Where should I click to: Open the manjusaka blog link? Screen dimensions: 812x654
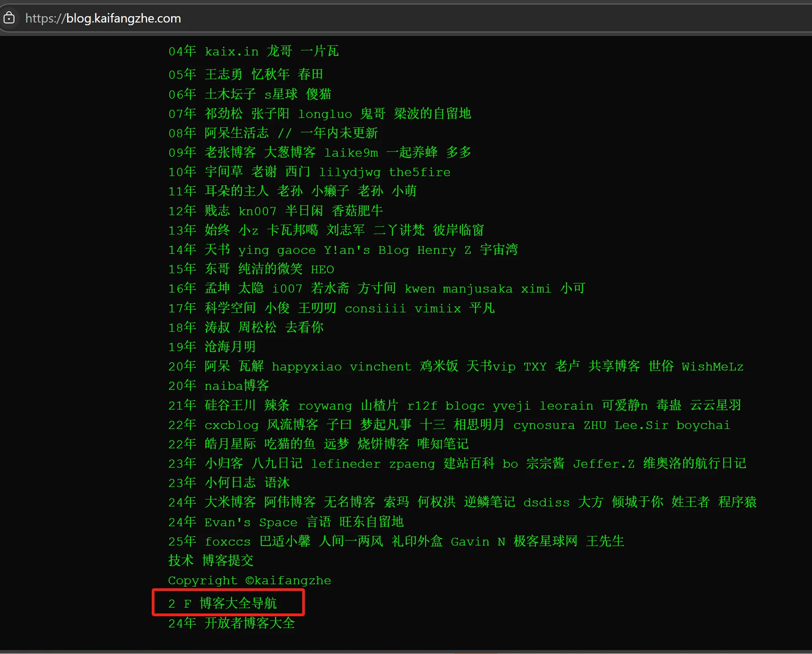(x=477, y=289)
